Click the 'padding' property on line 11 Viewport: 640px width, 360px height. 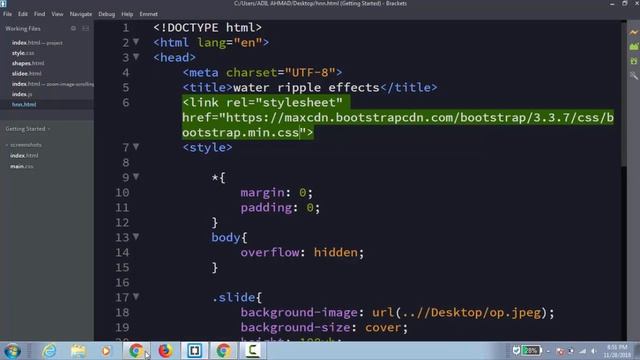266,207
